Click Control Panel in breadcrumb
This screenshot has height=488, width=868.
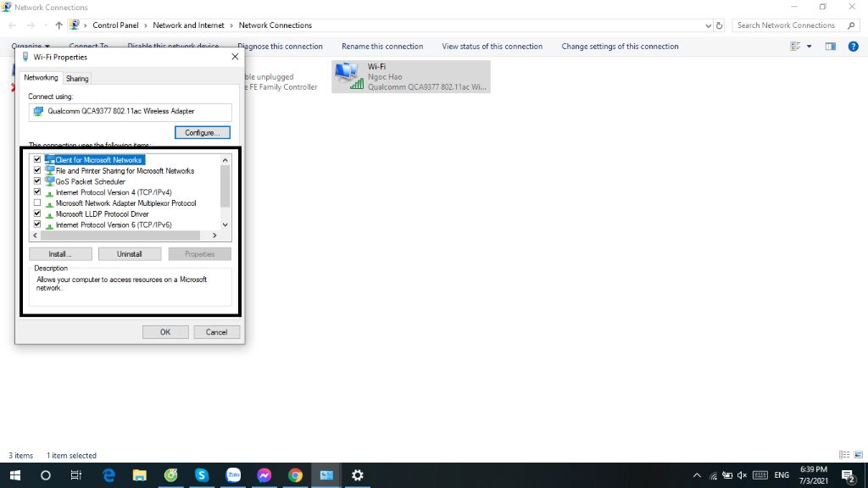point(115,25)
